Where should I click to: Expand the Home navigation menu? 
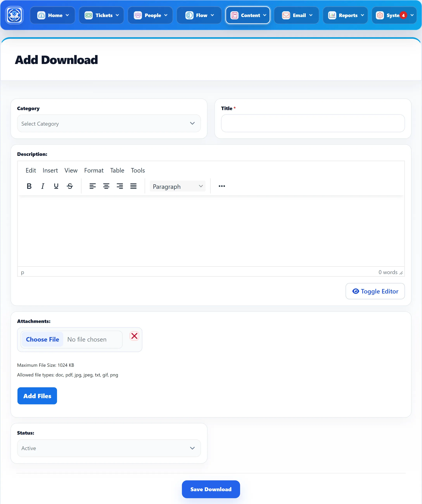[53, 15]
